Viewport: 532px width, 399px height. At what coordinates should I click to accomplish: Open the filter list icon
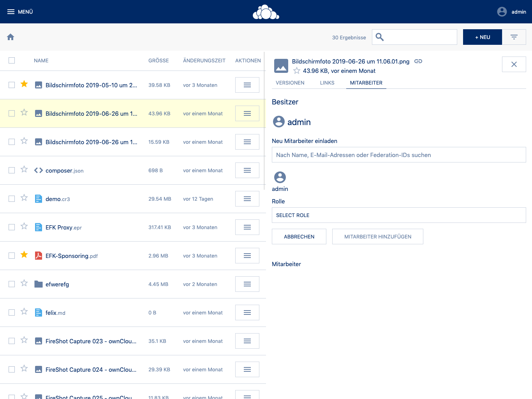(514, 37)
